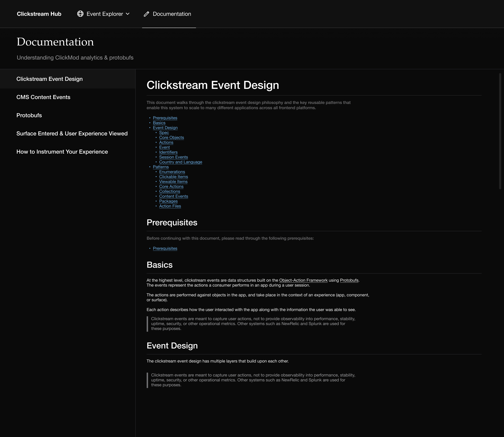
Task: Expand the Event Explorer dropdown chevron
Action: click(x=128, y=14)
